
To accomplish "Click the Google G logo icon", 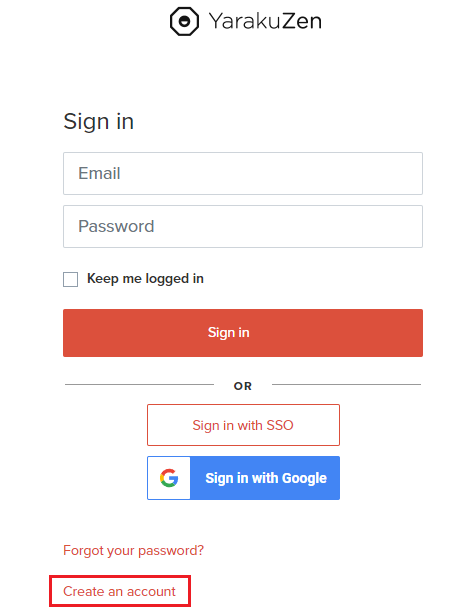I will [x=169, y=478].
